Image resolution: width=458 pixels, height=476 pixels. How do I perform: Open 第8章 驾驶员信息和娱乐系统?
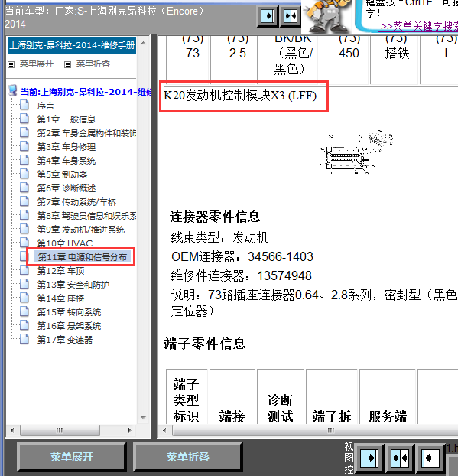tap(86, 216)
